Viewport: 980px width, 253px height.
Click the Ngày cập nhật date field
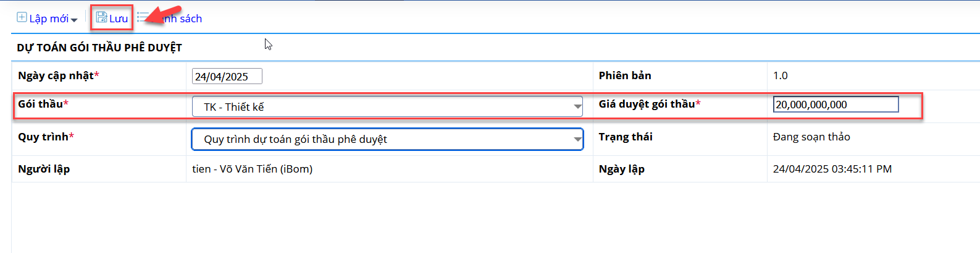click(227, 76)
